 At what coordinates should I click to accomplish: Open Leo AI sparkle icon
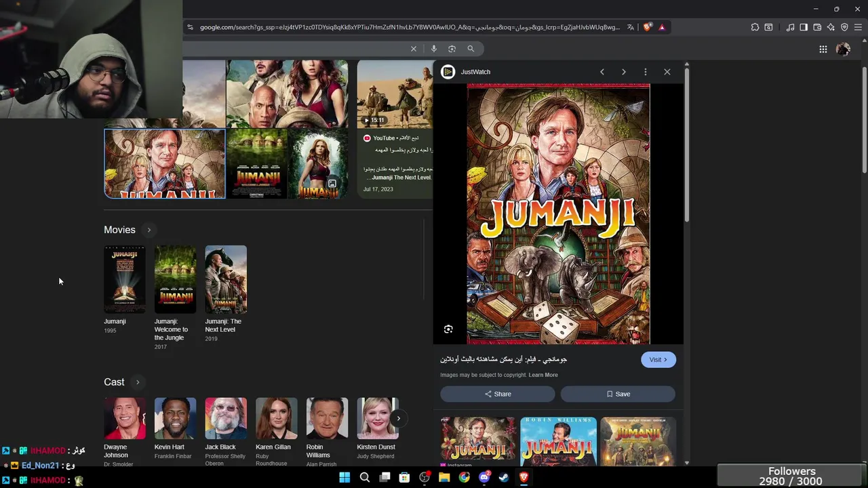pyautogui.click(x=831, y=27)
